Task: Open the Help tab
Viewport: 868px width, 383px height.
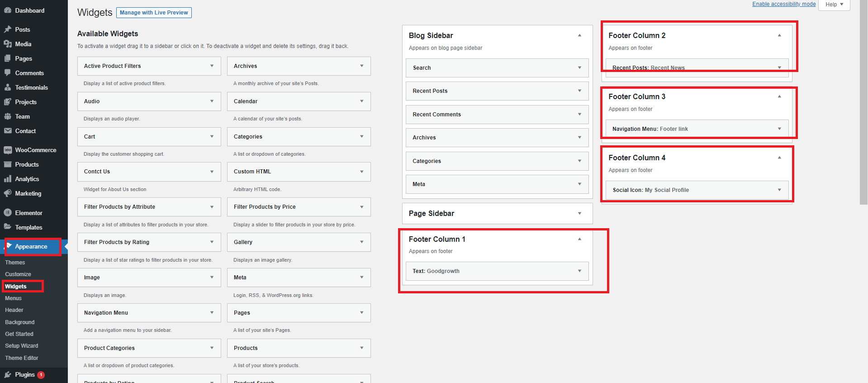Action: (x=834, y=5)
